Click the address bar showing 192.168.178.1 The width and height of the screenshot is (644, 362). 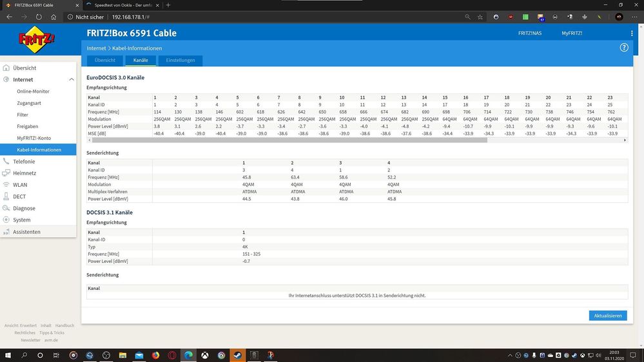(x=263, y=17)
